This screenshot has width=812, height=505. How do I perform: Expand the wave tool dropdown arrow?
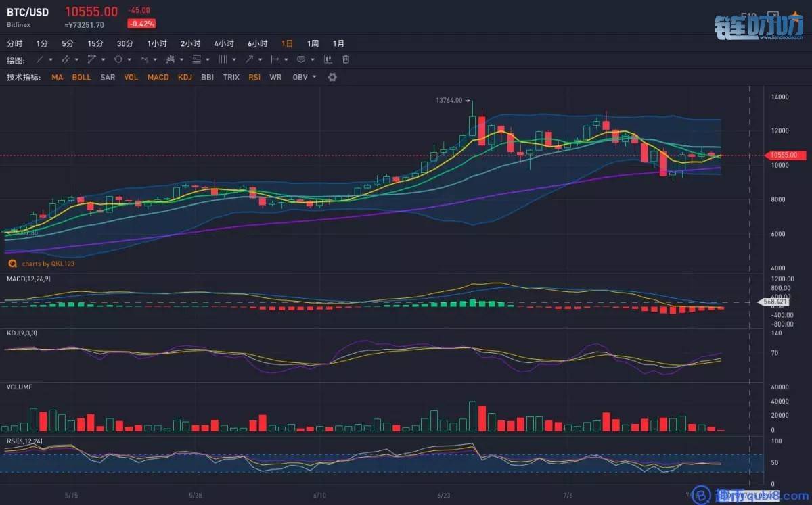pyautogui.click(x=155, y=59)
